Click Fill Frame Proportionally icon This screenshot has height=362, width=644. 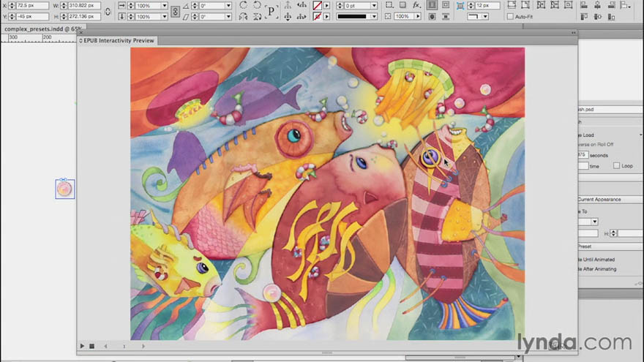(512, 5)
